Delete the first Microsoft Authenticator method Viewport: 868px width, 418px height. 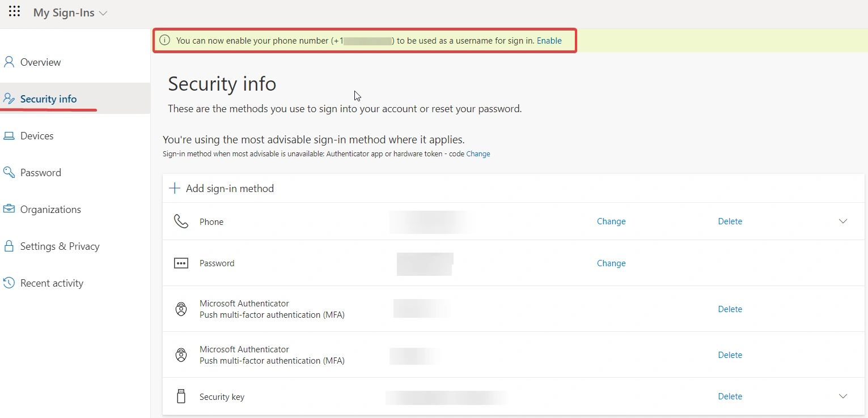point(730,309)
